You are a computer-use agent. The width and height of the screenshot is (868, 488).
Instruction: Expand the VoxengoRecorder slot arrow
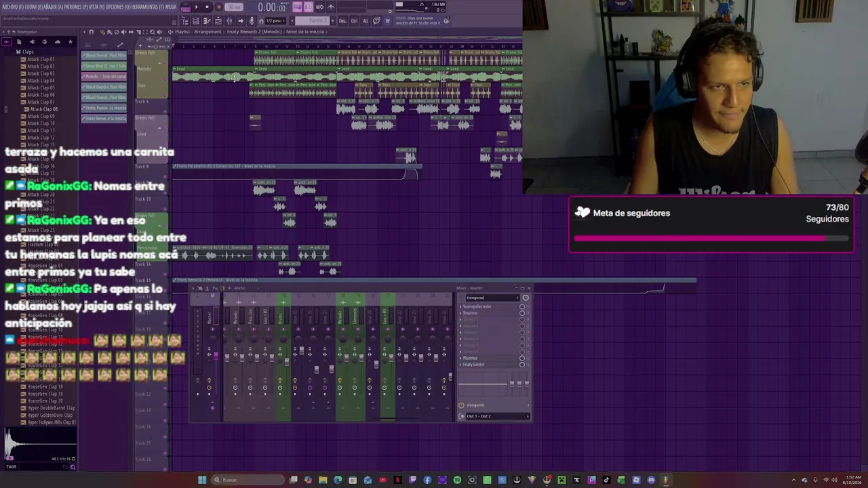tap(461, 306)
